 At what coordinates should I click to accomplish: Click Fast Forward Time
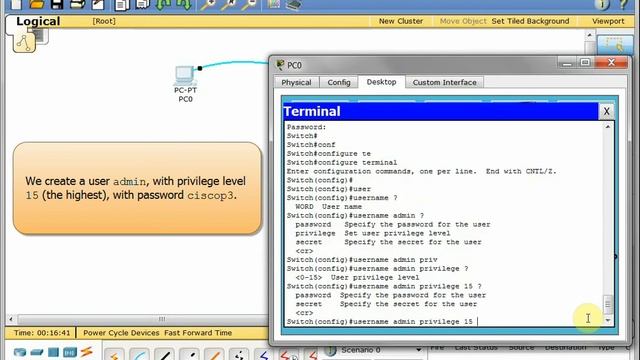click(x=198, y=333)
